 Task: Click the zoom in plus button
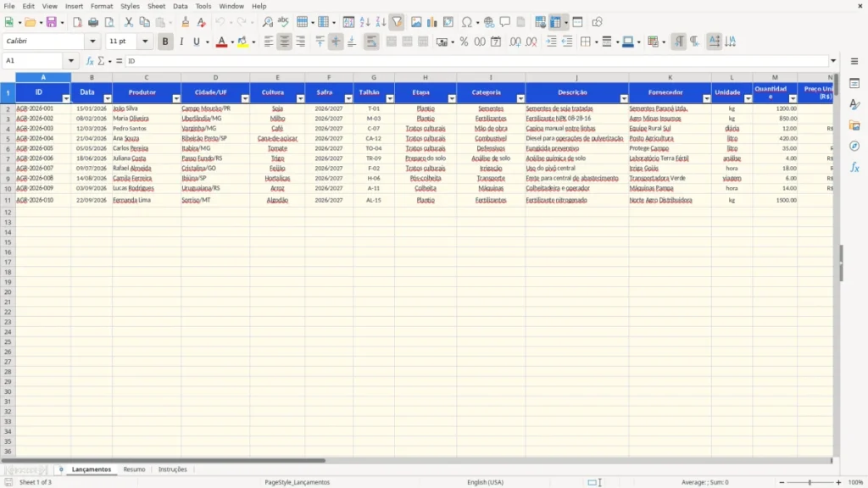[838, 482]
